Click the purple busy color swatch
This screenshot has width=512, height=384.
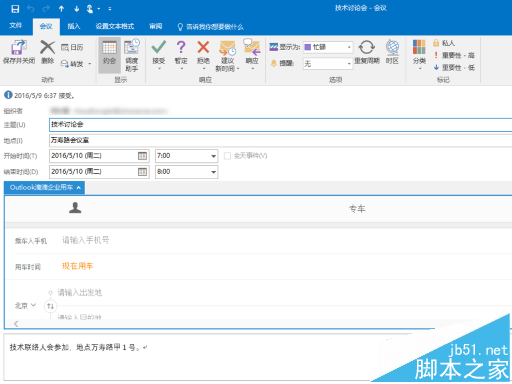308,47
